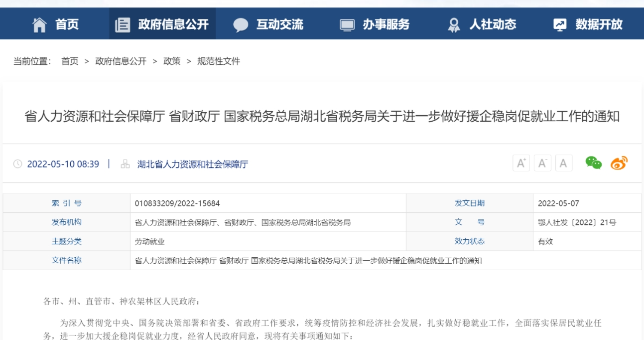Click the home icon beside 首页

pos(39,24)
